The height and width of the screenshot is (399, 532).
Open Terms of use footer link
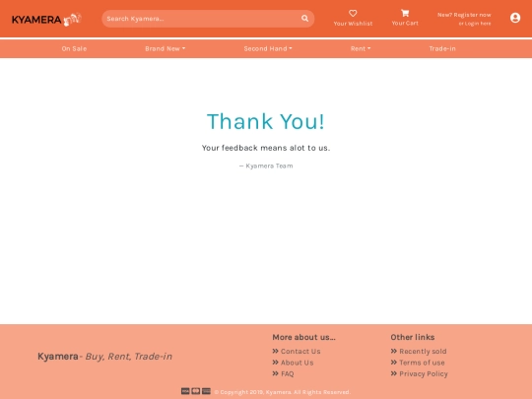click(x=422, y=363)
